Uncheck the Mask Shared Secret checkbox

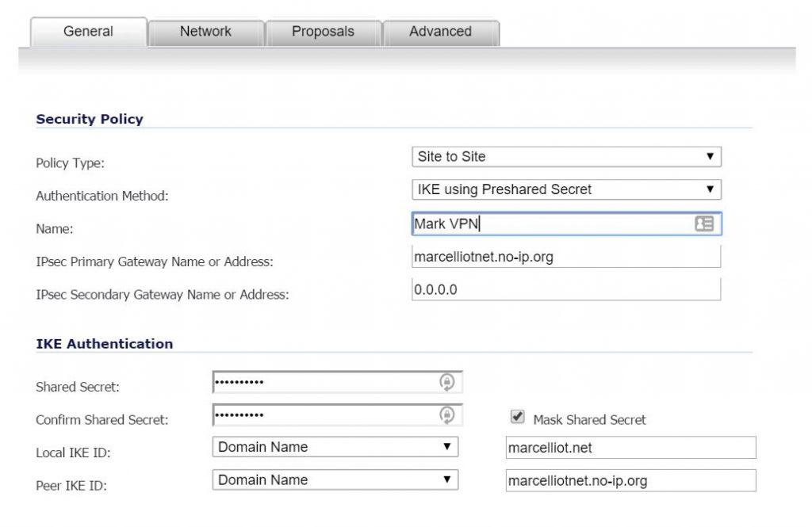pos(518,417)
